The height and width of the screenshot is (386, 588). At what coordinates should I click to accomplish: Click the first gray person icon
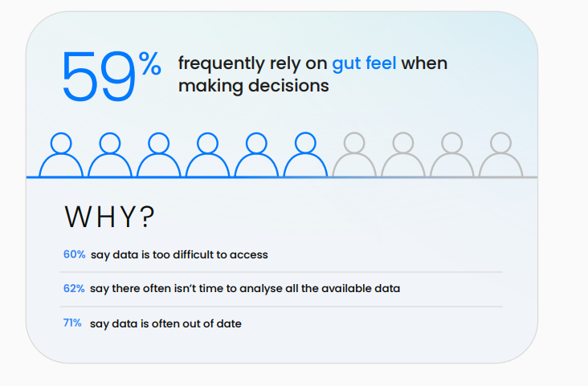tap(354, 155)
